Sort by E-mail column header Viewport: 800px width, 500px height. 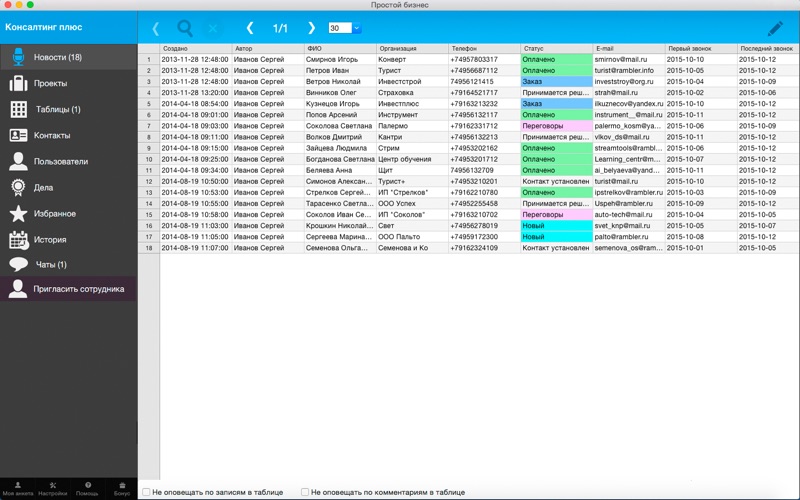click(629, 48)
